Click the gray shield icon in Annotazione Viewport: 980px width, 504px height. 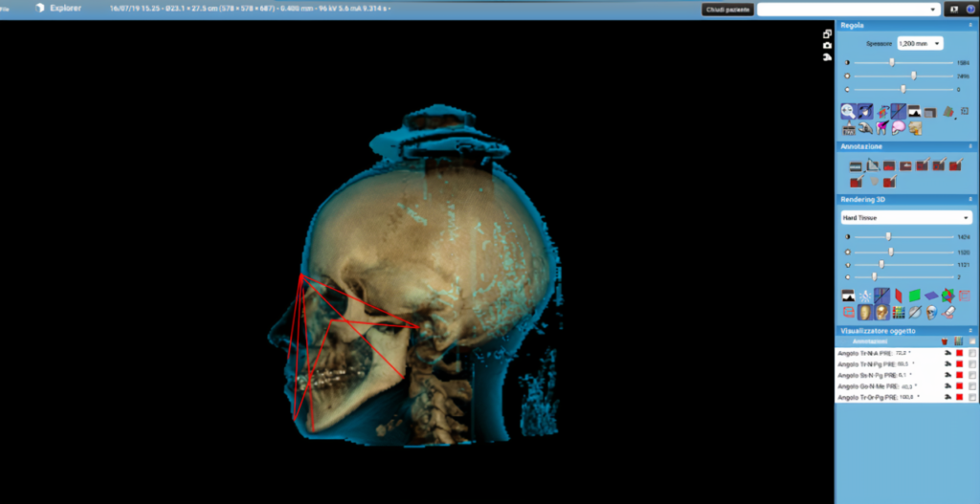tap(875, 181)
